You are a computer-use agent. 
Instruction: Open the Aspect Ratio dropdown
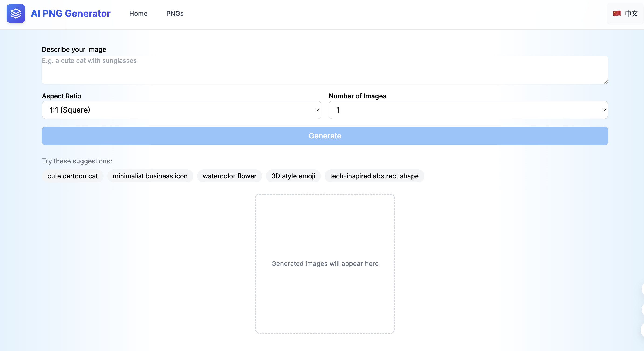[x=181, y=110]
